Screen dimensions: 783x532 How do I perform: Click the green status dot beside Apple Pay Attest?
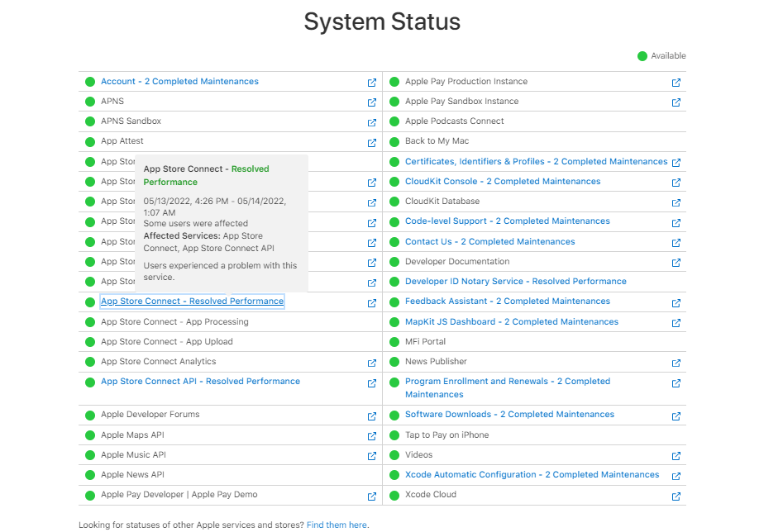click(x=90, y=141)
